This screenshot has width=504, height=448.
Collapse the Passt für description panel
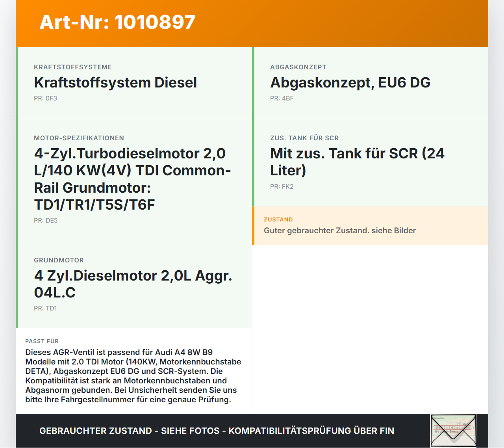[134, 371]
